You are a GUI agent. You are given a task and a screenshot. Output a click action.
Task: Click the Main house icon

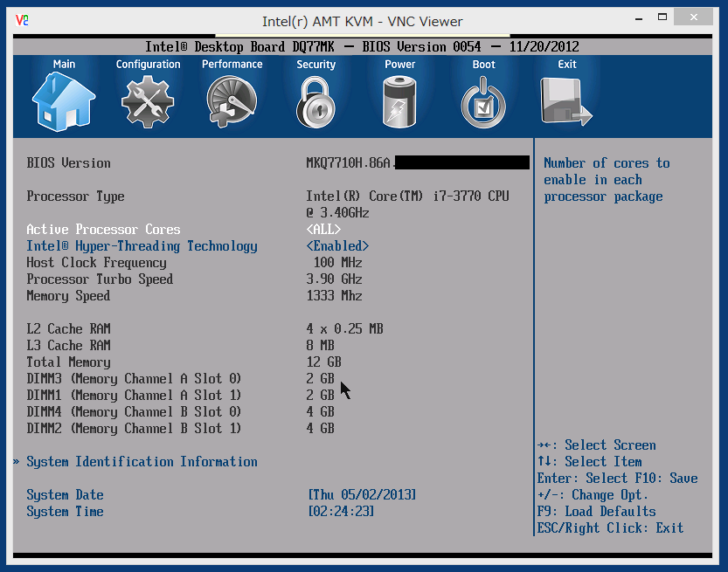[64, 102]
